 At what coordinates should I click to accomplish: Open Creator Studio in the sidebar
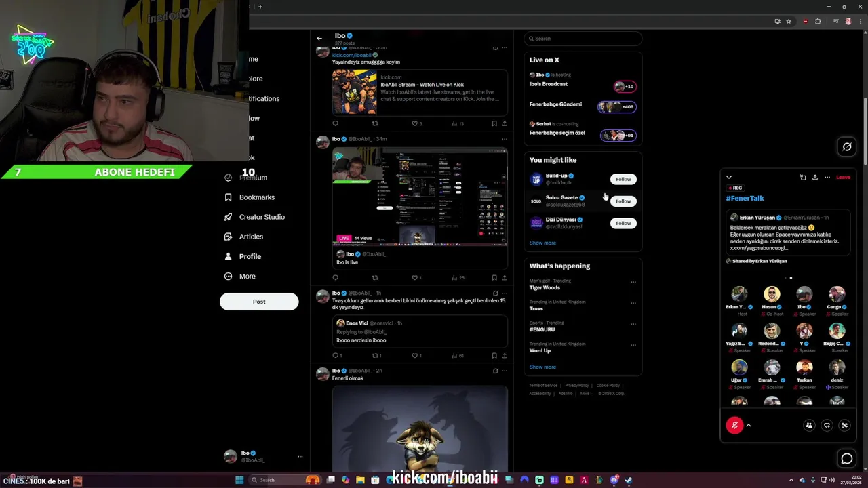(254, 217)
